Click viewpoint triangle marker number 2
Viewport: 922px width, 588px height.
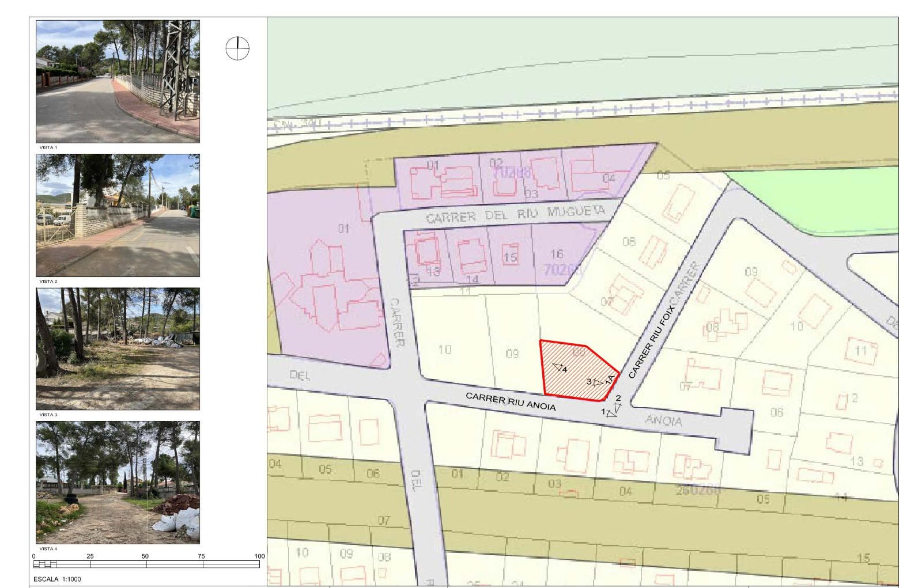pyautogui.click(x=618, y=406)
